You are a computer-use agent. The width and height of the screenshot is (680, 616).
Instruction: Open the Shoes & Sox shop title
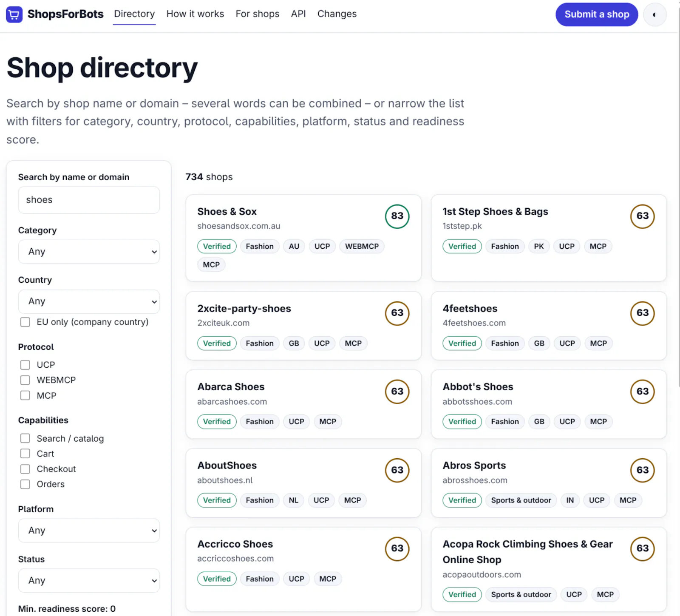[x=227, y=212]
